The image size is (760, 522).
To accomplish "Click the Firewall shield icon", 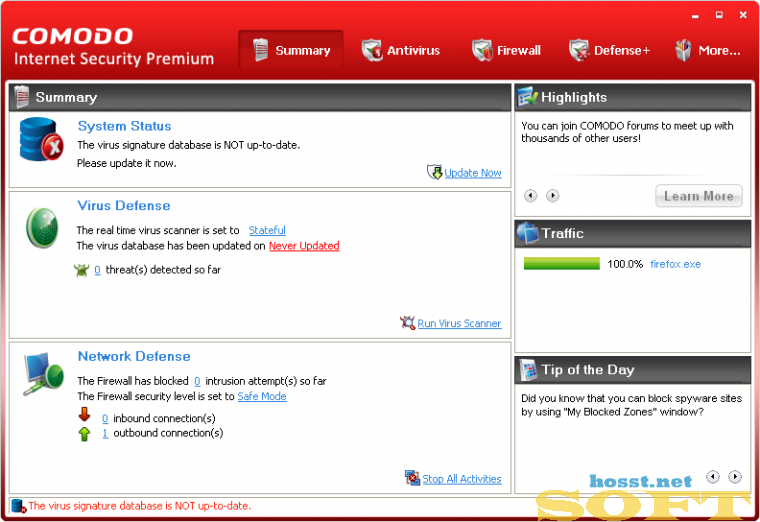I will click(482, 50).
